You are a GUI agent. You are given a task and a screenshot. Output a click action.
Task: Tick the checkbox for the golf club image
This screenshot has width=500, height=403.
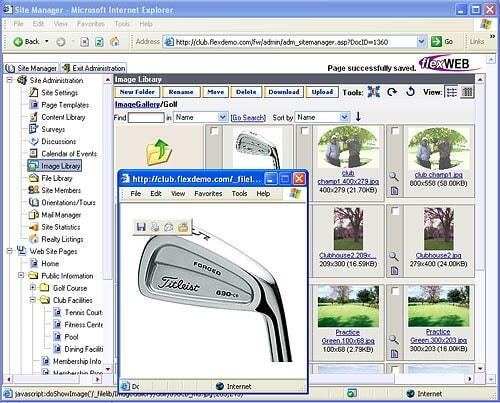(214, 131)
